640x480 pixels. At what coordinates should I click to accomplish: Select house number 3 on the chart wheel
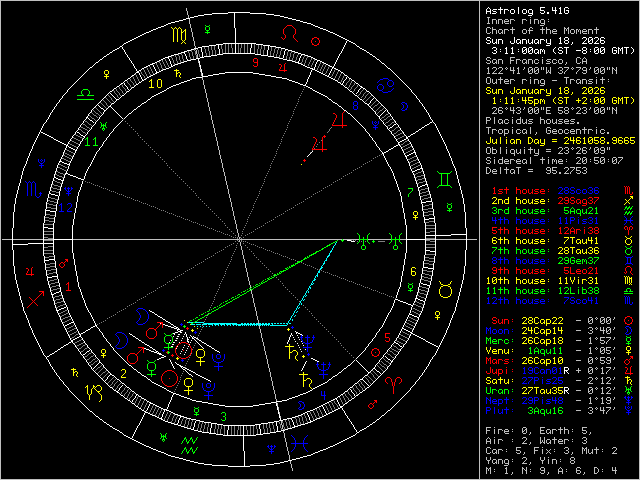click(224, 415)
